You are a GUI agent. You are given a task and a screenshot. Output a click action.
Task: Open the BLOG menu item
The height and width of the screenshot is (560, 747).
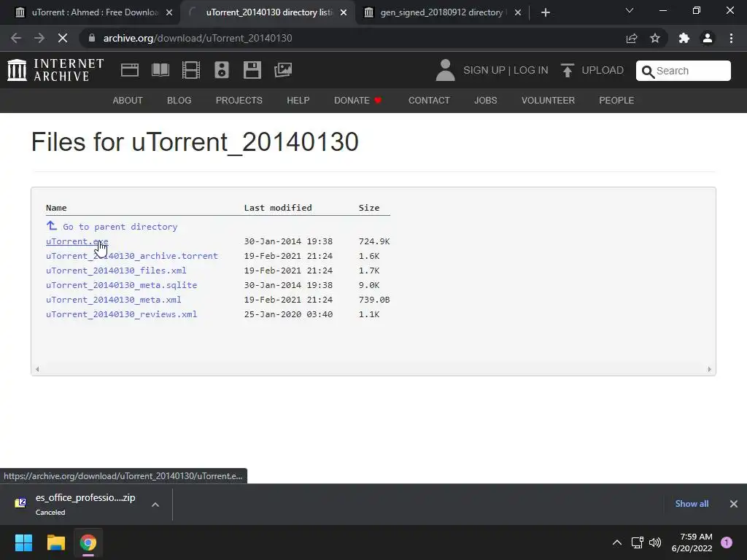point(179,101)
